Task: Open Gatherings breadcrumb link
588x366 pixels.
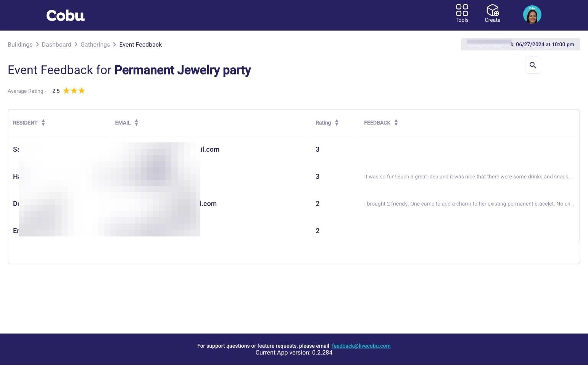Action: 95,45
